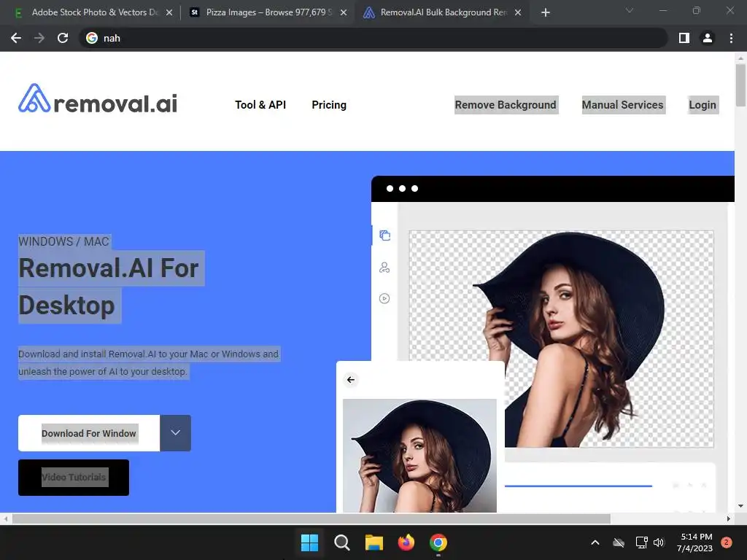The height and width of the screenshot is (560, 747).
Task: Open taskbar Search
Action: pyautogui.click(x=341, y=542)
